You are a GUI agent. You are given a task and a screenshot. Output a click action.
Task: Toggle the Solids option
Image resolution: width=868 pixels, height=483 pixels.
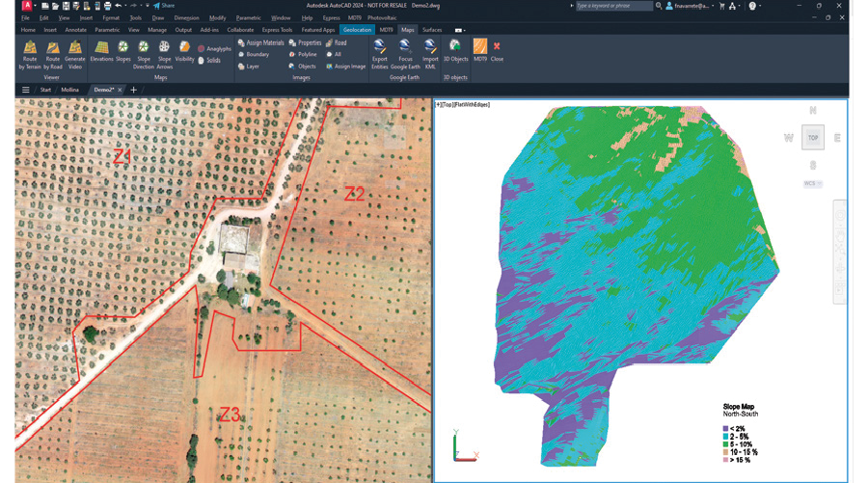pyautogui.click(x=209, y=60)
